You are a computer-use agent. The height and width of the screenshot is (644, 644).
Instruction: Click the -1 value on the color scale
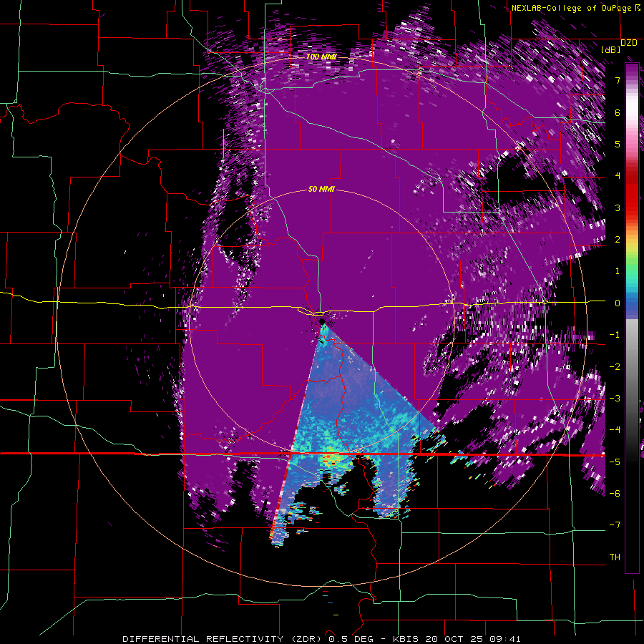(x=615, y=335)
